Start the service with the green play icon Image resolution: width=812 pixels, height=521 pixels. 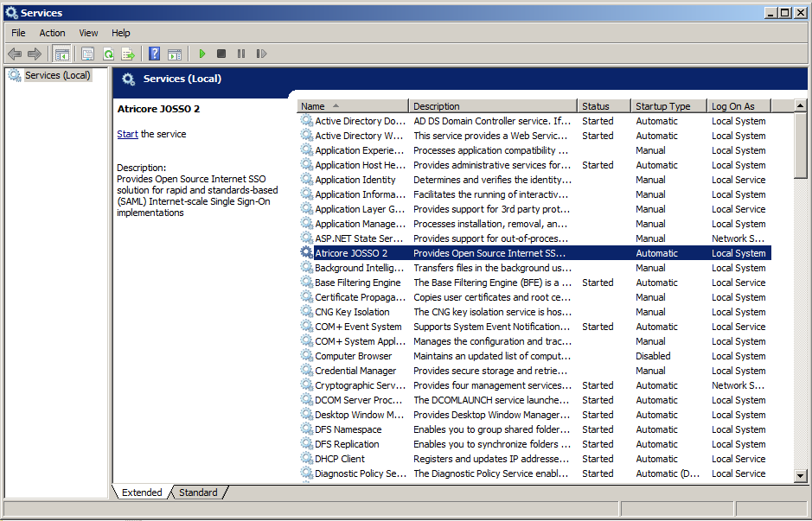coord(202,54)
